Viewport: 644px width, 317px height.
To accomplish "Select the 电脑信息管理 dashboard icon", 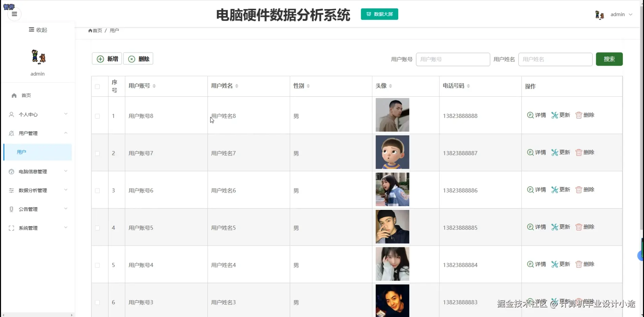I will [11, 171].
